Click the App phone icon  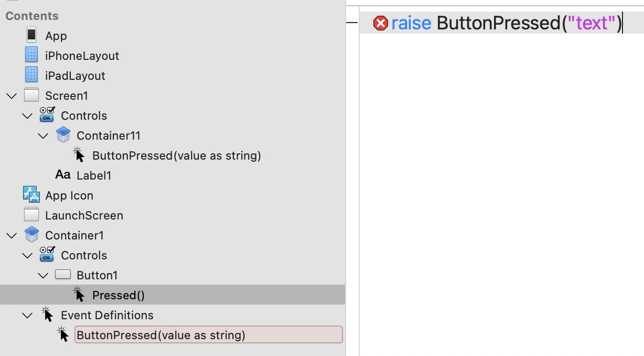(x=31, y=35)
